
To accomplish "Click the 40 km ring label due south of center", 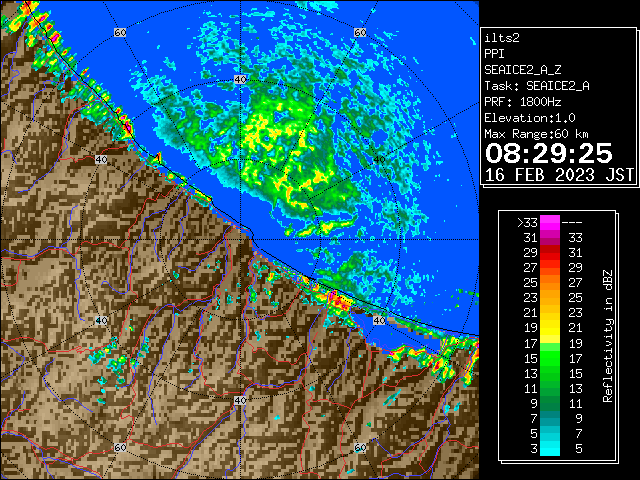I will coord(240,400).
